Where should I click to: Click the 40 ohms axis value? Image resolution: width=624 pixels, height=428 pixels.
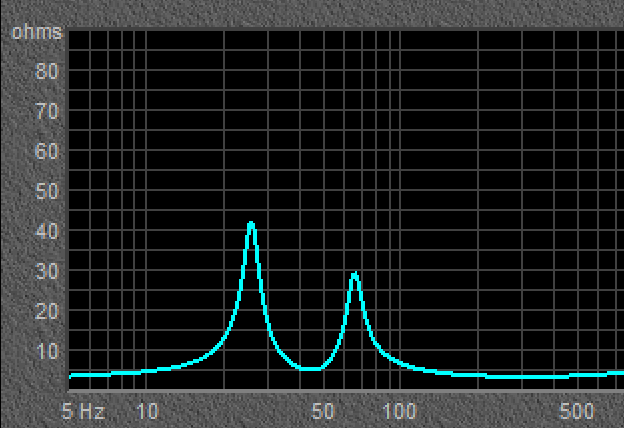(47, 231)
